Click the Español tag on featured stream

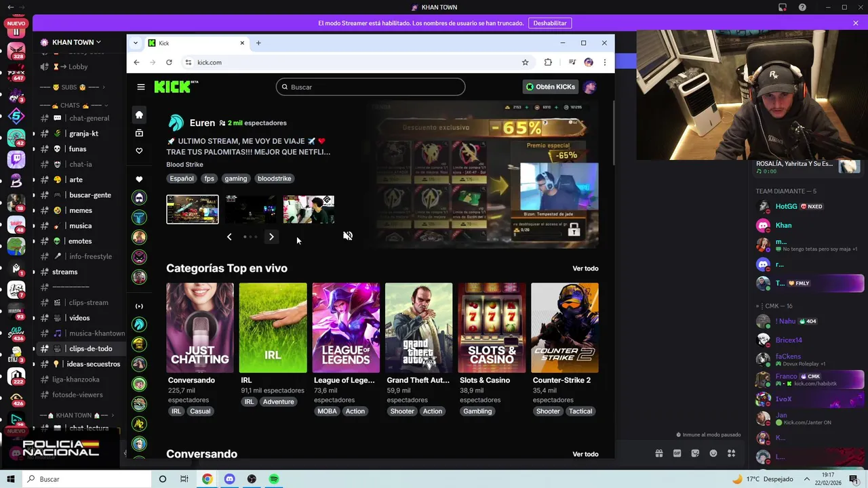[x=182, y=178]
